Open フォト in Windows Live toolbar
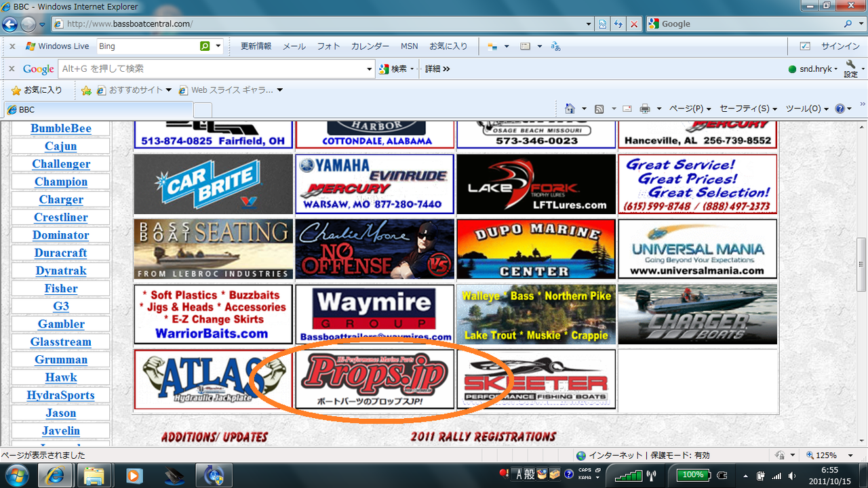The height and width of the screenshot is (488, 868). click(329, 46)
